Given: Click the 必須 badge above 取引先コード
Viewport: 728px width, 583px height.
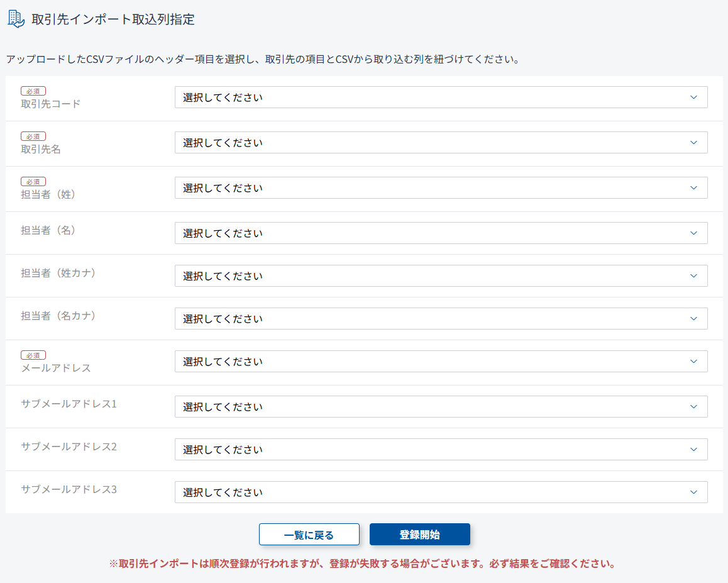Looking at the screenshot, I should coord(33,91).
